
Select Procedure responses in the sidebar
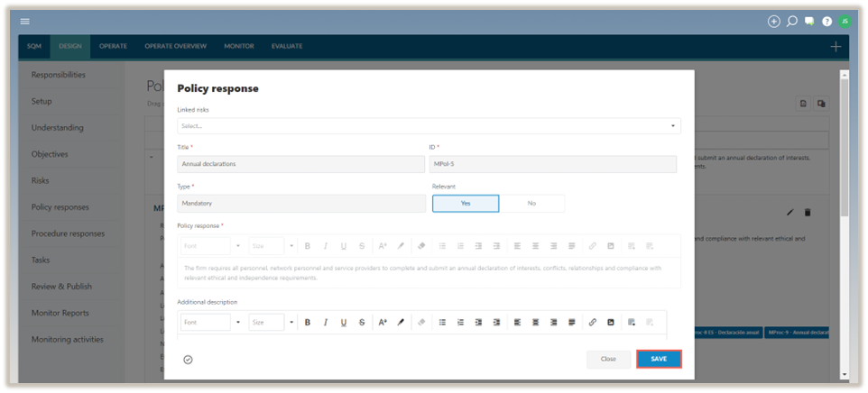click(x=68, y=233)
